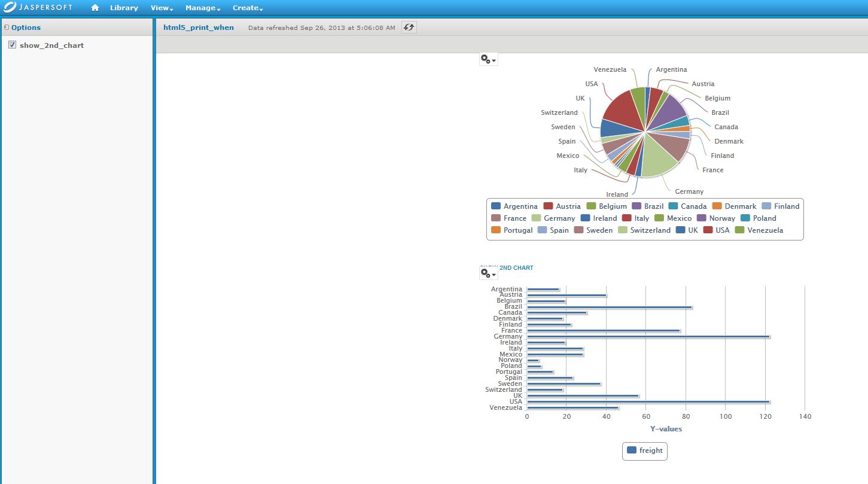Click the Jaspersoft logo
Image resolution: width=868 pixels, height=484 pixels.
pos(37,7)
